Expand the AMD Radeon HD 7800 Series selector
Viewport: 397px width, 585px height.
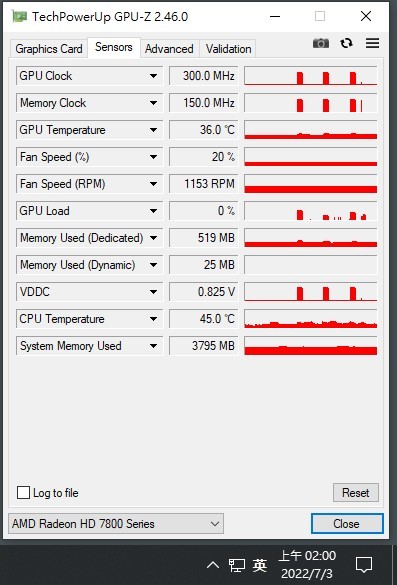point(116,523)
